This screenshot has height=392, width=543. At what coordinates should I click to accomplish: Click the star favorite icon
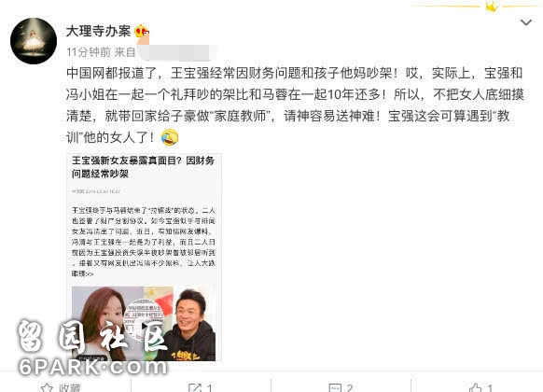click(x=47, y=388)
